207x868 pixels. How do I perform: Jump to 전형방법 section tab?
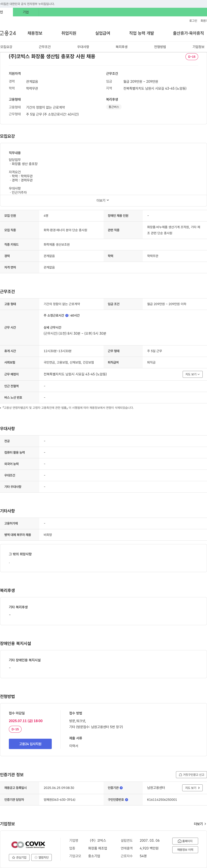160,47
